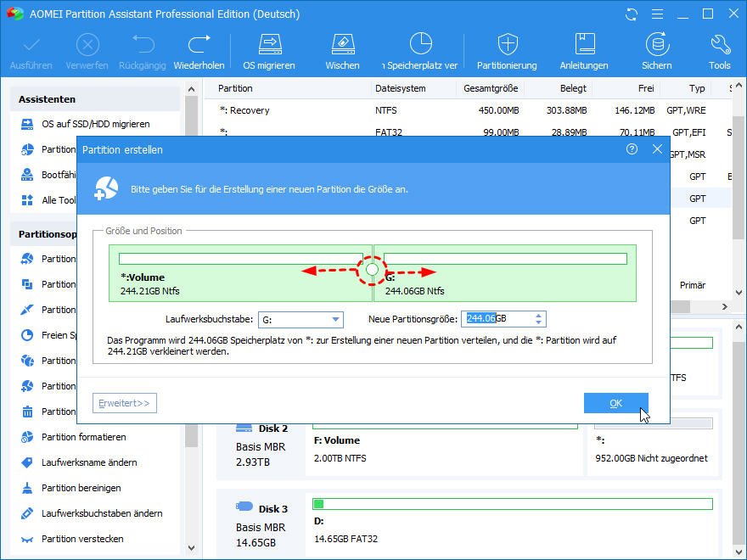Open the Laufwerksbuchstabe G: dropdown
The image size is (747, 560).
[x=300, y=320]
